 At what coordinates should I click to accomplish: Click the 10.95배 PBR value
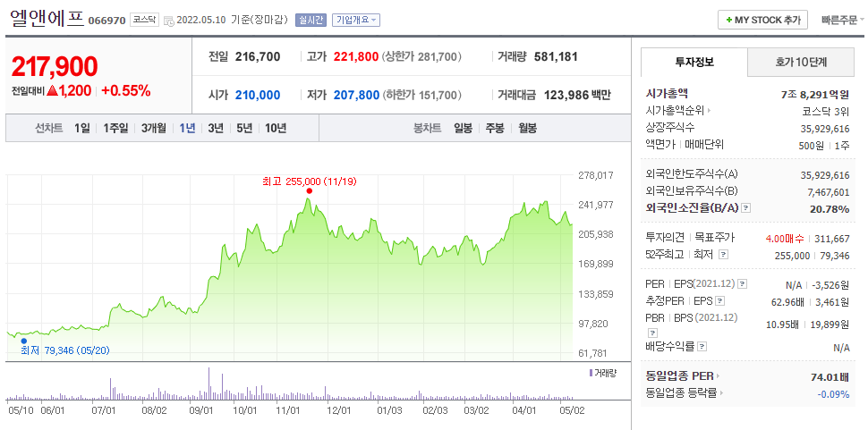(782, 325)
